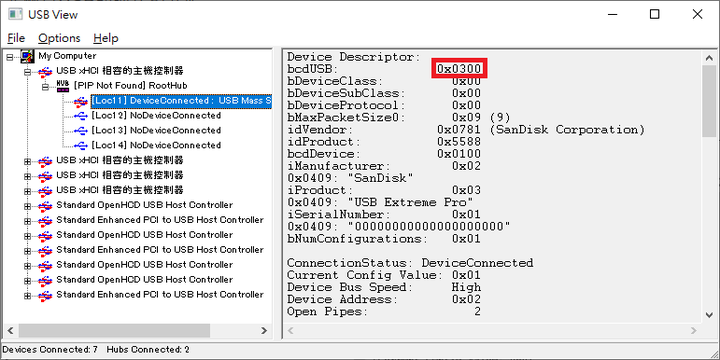Collapse the first USB xHCI controller node
The height and width of the screenshot is (360, 720).
coord(28,72)
